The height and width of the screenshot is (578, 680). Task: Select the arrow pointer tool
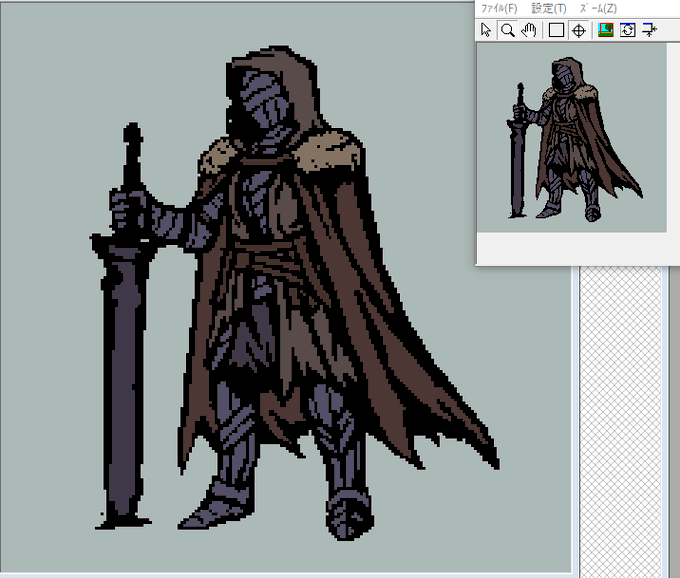pos(486,30)
